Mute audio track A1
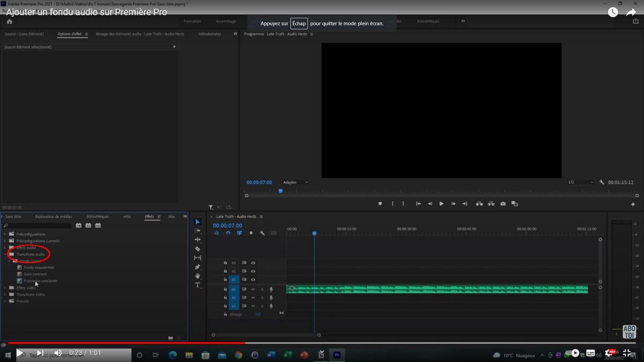Screen dimensions: 644x362 [253, 289]
